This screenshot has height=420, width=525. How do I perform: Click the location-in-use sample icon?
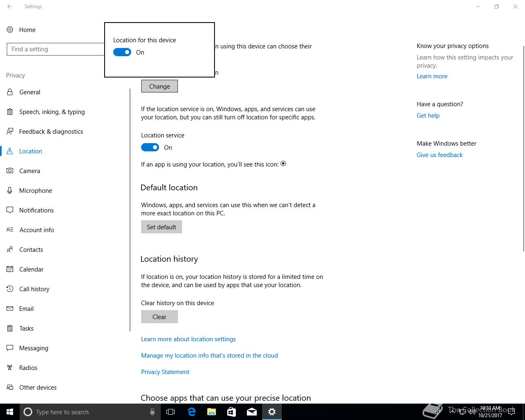(x=283, y=164)
